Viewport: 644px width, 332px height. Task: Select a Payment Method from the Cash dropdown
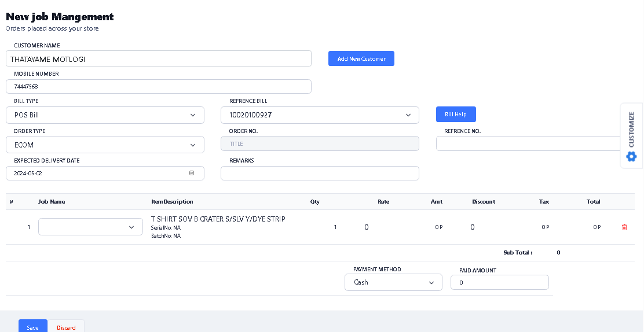[393, 282]
